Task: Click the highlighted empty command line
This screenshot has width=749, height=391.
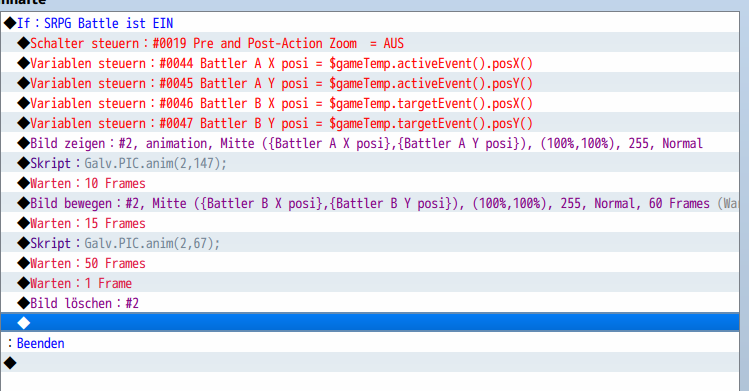Action: [x=370, y=323]
